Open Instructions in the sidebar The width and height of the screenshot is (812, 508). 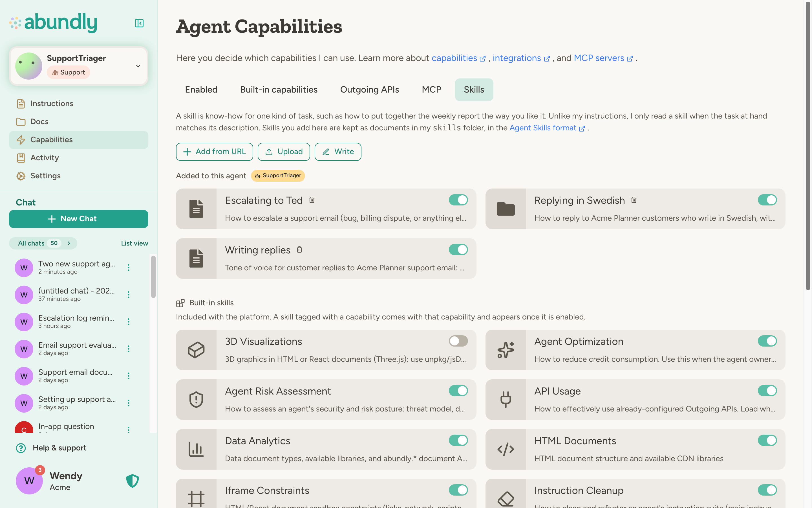click(x=78, y=104)
